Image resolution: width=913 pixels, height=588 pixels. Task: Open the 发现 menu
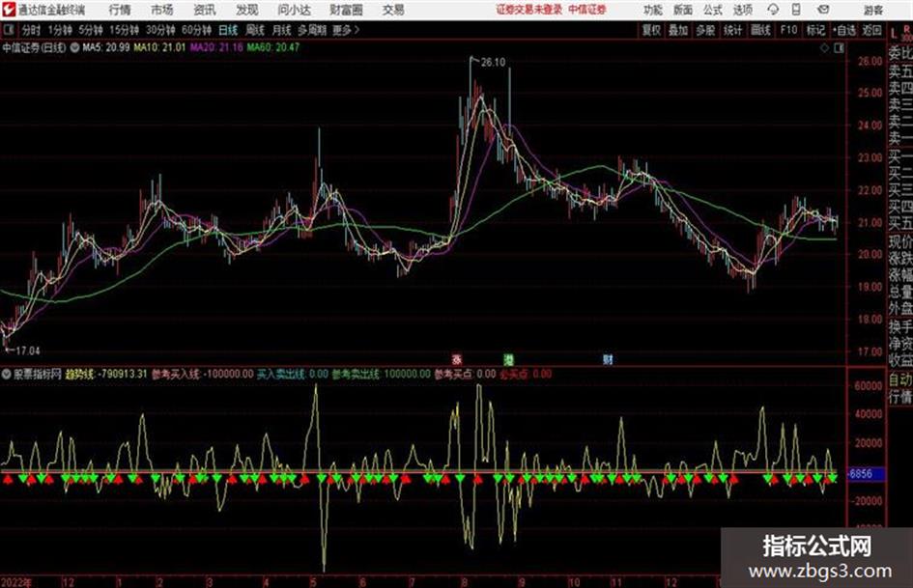(x=247, y=10)
